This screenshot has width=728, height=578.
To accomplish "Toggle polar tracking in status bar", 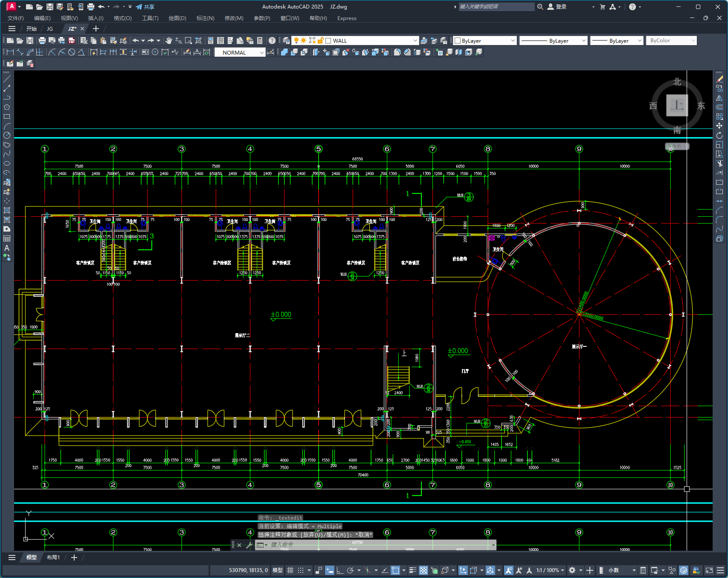I will tap(351, 570).
